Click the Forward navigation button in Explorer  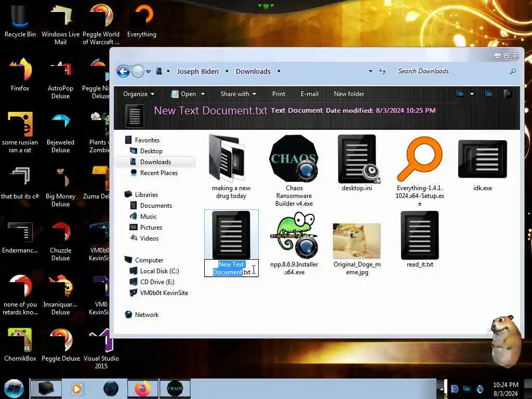(138, 71)
